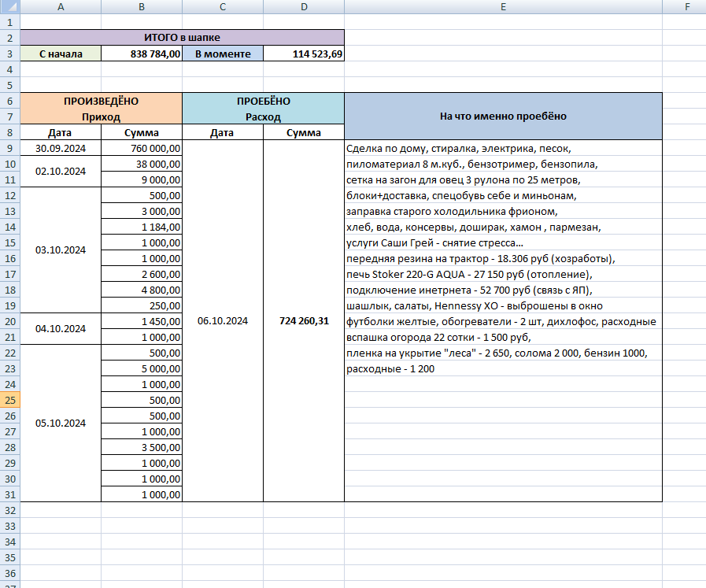Select the 'С начала' label cell

[61, 54]
